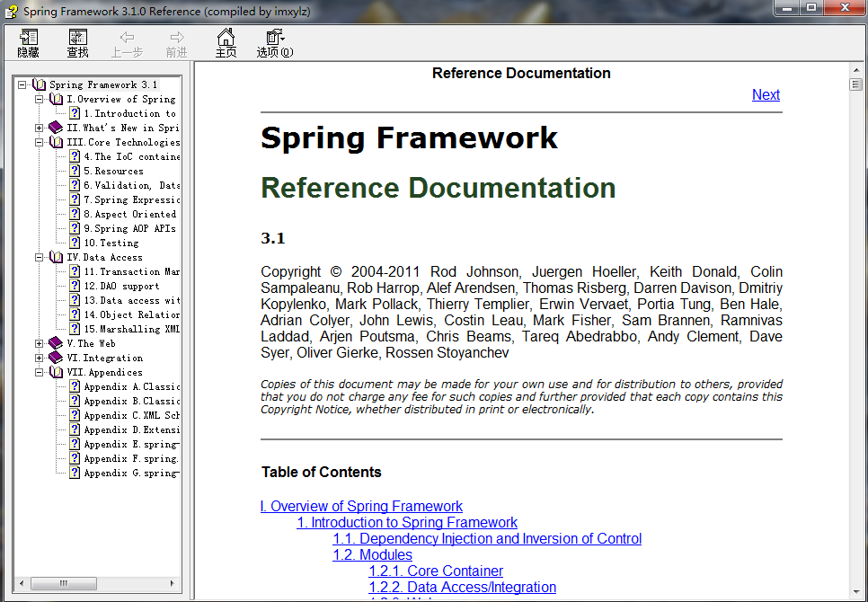Click the closed book icon beside V. The Web
868x602 pixels.
click(x=56, y=343)
